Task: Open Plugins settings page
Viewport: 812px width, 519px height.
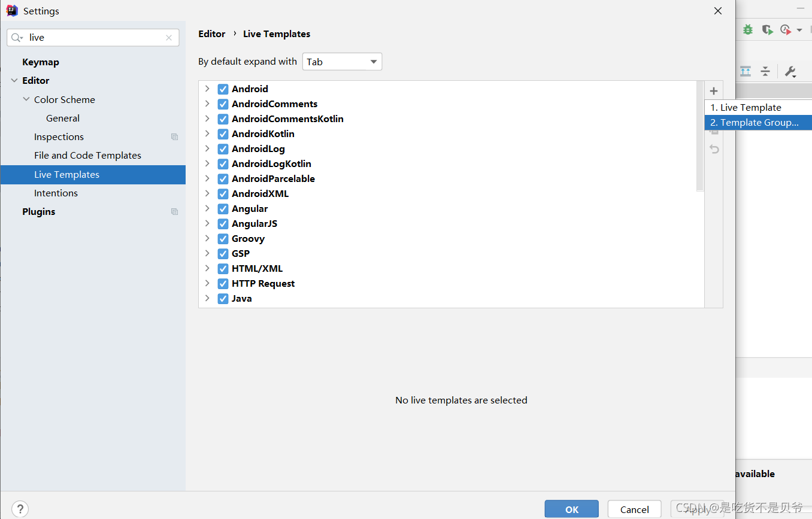Action: pos(38,212)
